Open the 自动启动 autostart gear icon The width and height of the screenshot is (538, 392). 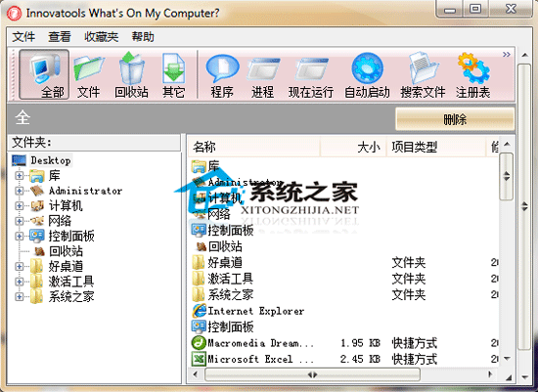(367, 74)
